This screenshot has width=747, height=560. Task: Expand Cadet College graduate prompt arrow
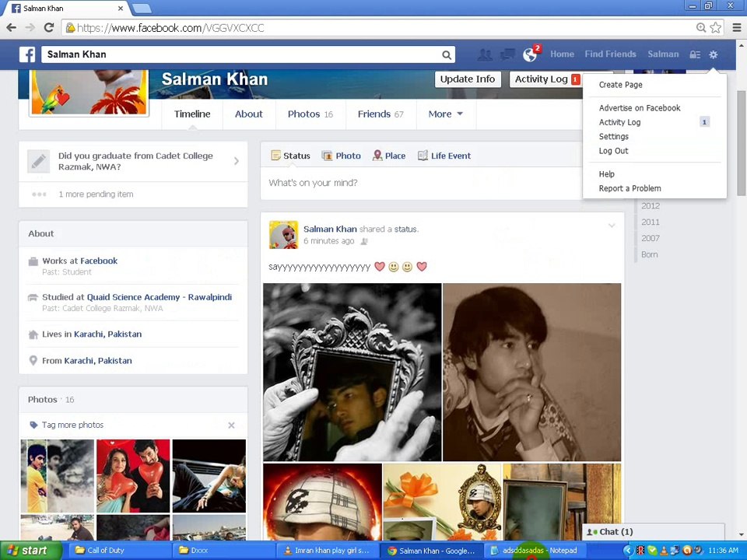237,162
